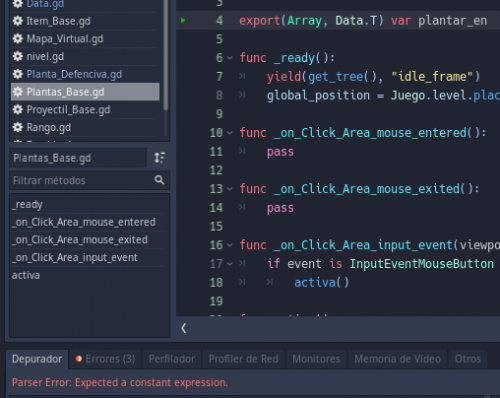The width and height of the screenshot is (500, 398).
Task: Open Rango.gd script
Action: tap(85, 127)
